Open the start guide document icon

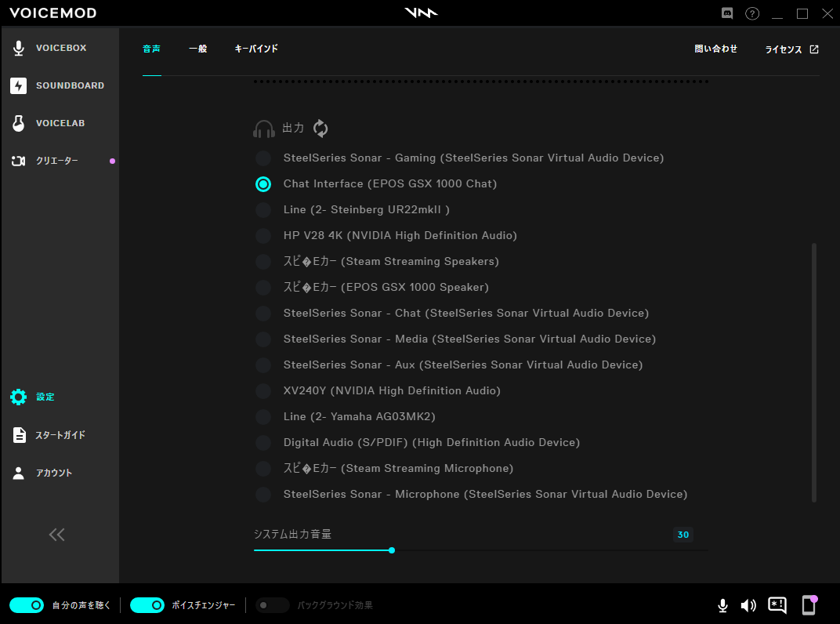19,435
